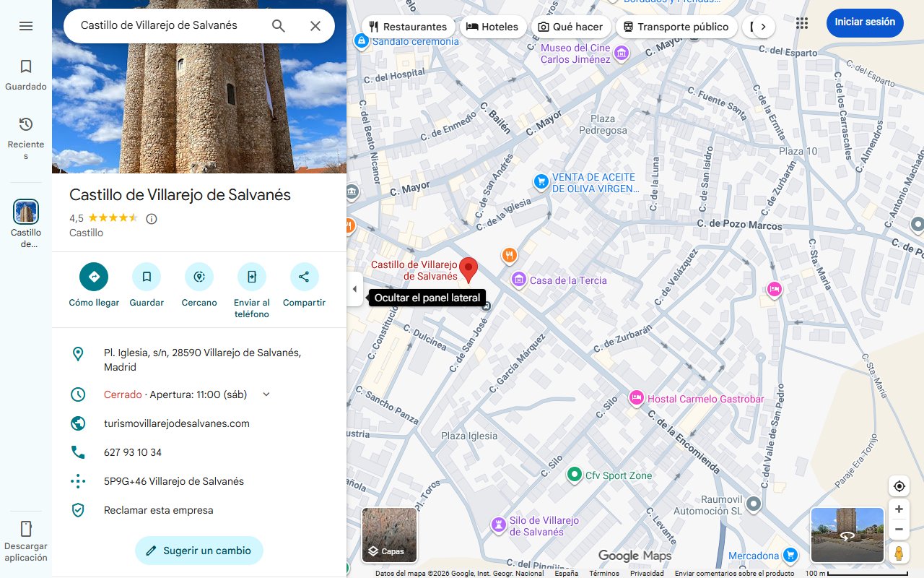Click the Recientes history icon in sidebar

pyautogui.click(x=26, y=124)
